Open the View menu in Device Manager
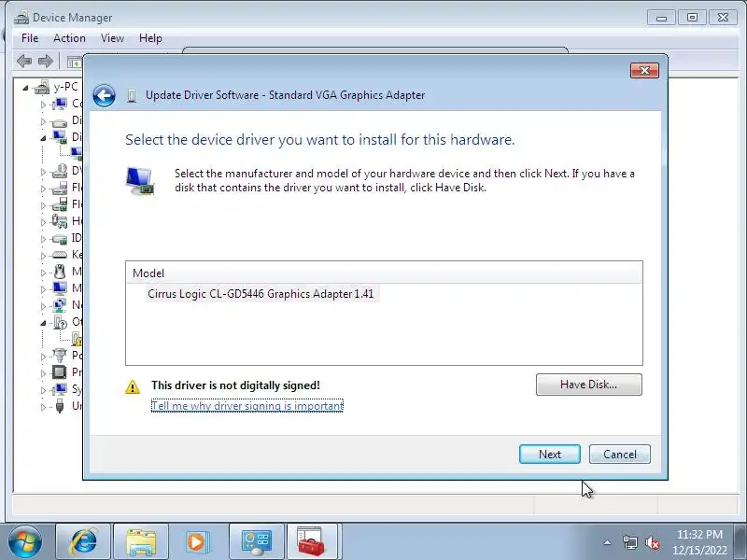The height and width of the screenshot is (560, 747). pyautogui.click(x=112, y=38)
